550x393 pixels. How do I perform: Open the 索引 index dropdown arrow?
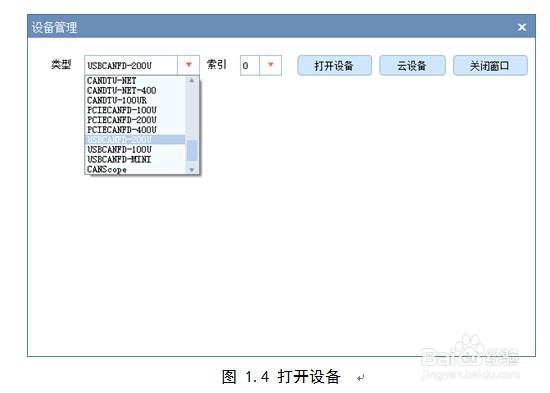pyautogui.click(x=270, y=65)
